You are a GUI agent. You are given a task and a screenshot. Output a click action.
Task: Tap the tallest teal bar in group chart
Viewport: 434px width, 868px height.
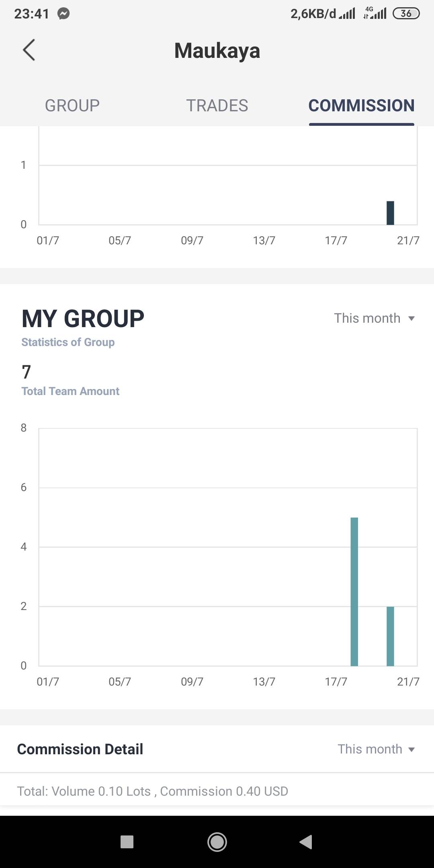[354, 592]
